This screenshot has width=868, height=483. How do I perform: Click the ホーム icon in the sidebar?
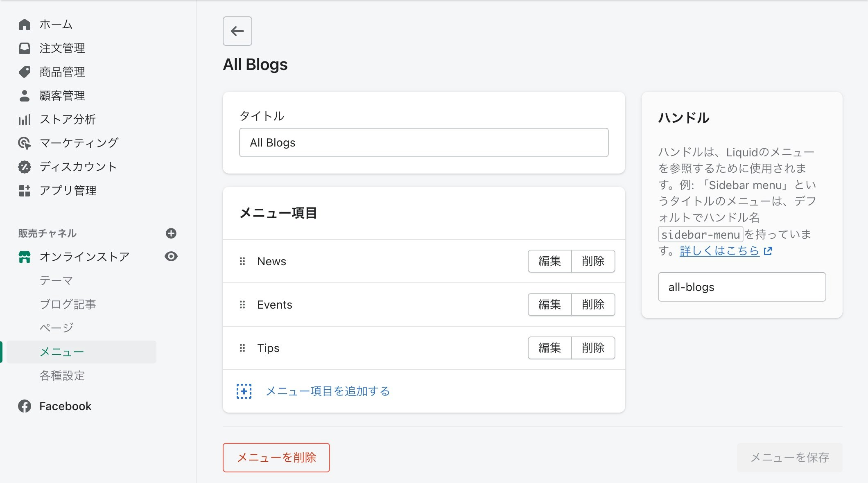(x=25, y=24)
